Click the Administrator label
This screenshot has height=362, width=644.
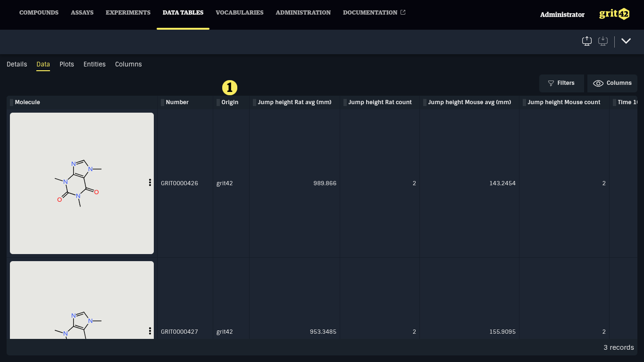click(x=562, y=15)
